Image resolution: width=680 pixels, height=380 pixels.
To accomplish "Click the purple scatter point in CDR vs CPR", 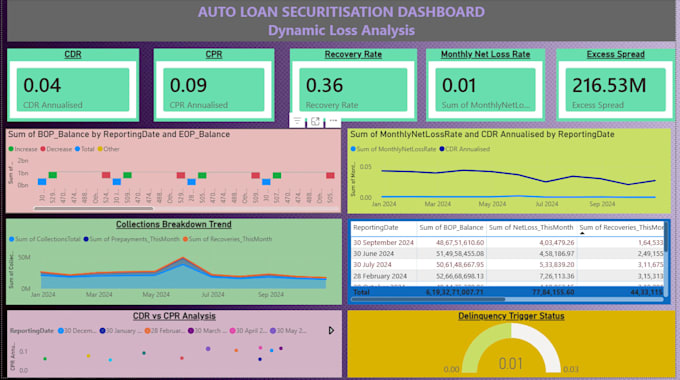I will coord(208,349).
